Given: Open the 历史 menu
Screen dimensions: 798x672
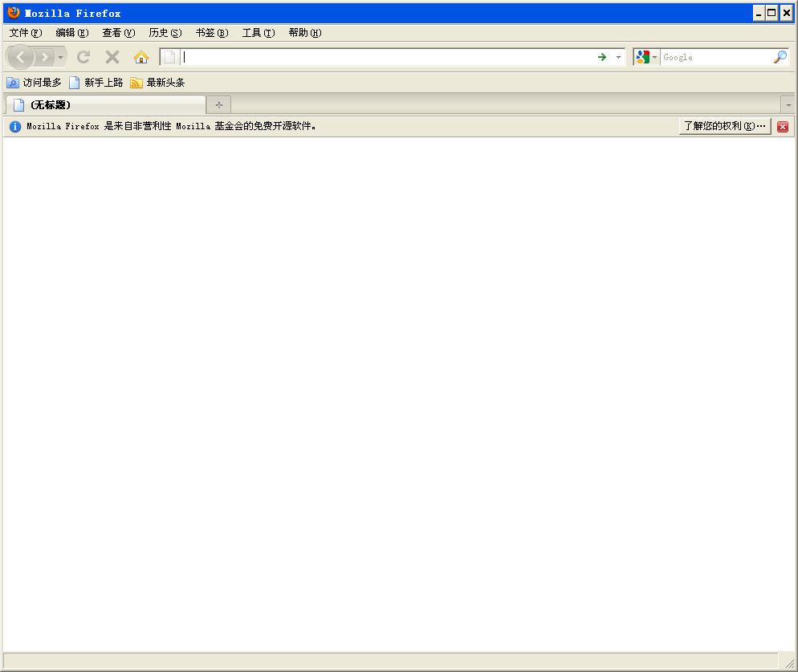Looking at the screenshot, I should point(165,33).
